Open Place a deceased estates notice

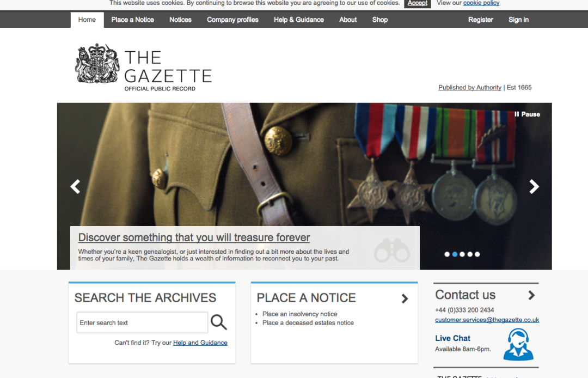(x=308, y=322)
